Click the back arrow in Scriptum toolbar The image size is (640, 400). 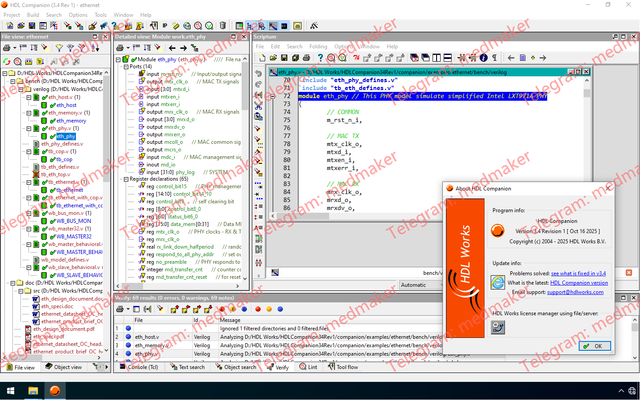[511, 58]
